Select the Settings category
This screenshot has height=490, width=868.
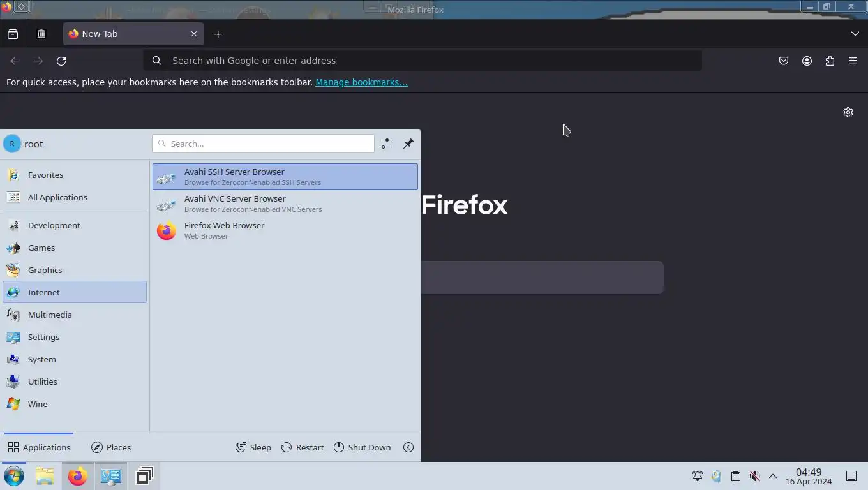coord(75,337)
